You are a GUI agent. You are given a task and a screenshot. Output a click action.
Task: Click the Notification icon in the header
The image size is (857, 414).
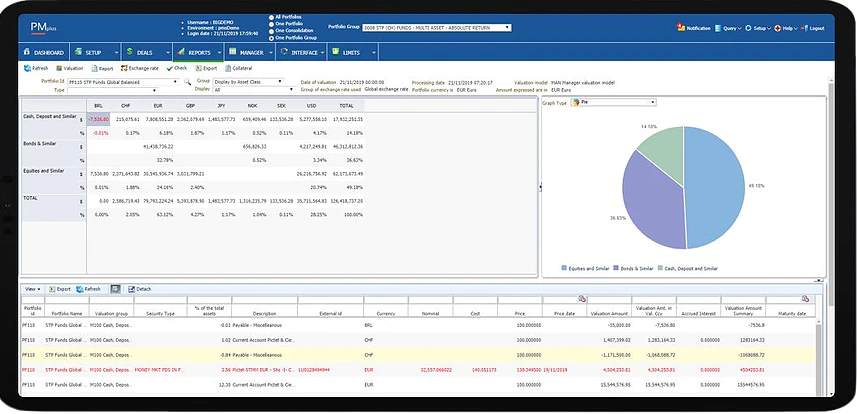(680, 27)
